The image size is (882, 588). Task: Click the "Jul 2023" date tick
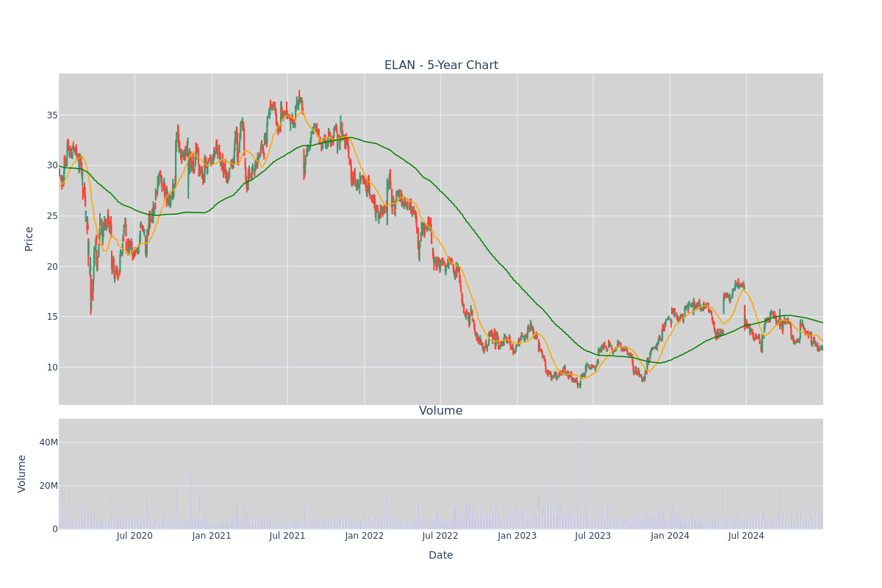coord(593,536)
